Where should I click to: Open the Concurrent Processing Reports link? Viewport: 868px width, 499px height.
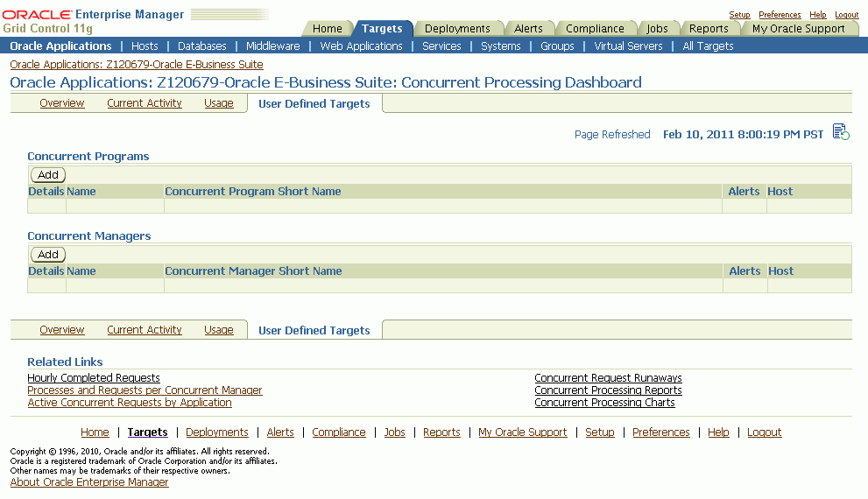608,390
